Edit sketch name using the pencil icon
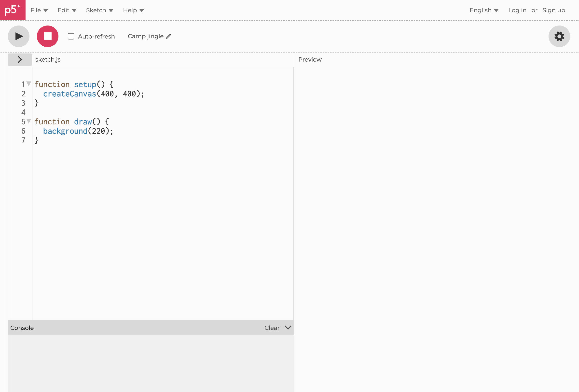 pyautogui.click(x=169, y=37)
